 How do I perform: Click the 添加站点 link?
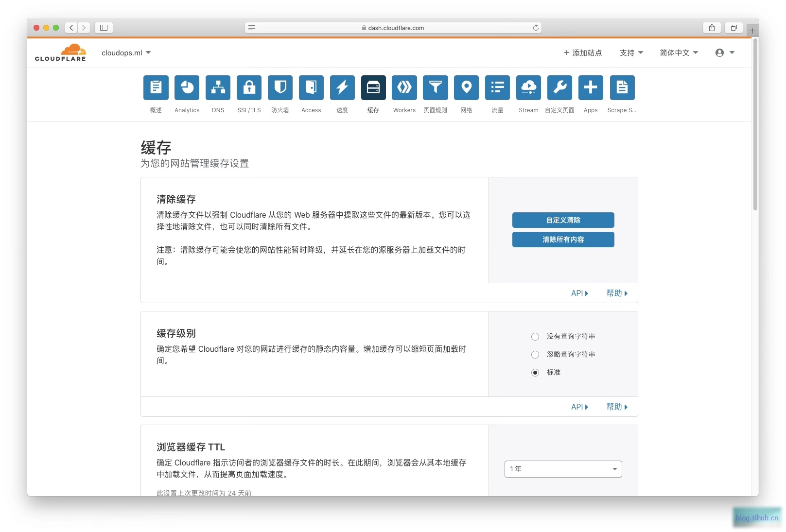(x=583, y=52)
